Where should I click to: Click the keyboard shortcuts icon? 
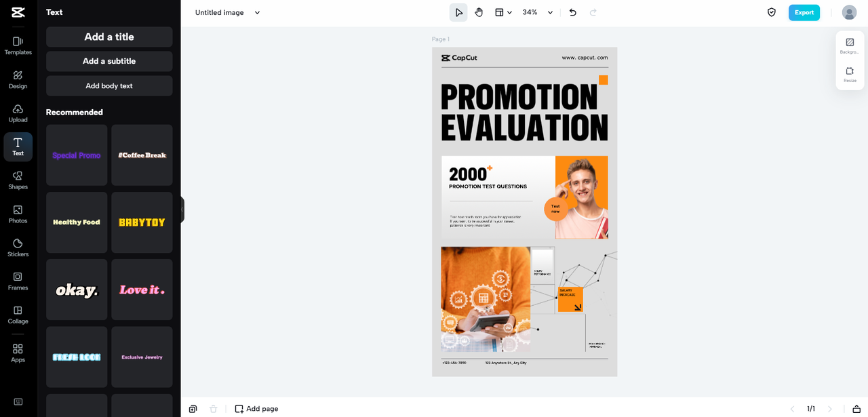18,401
